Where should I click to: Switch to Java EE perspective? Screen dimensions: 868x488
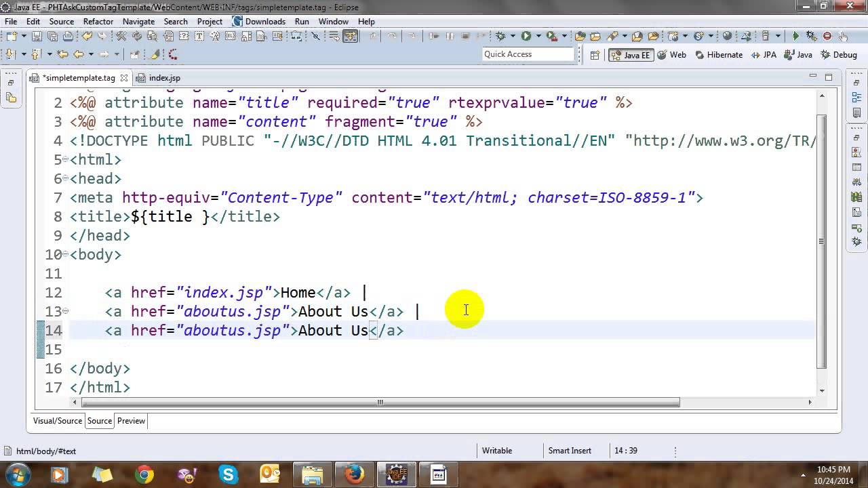(x=631, y=54)
